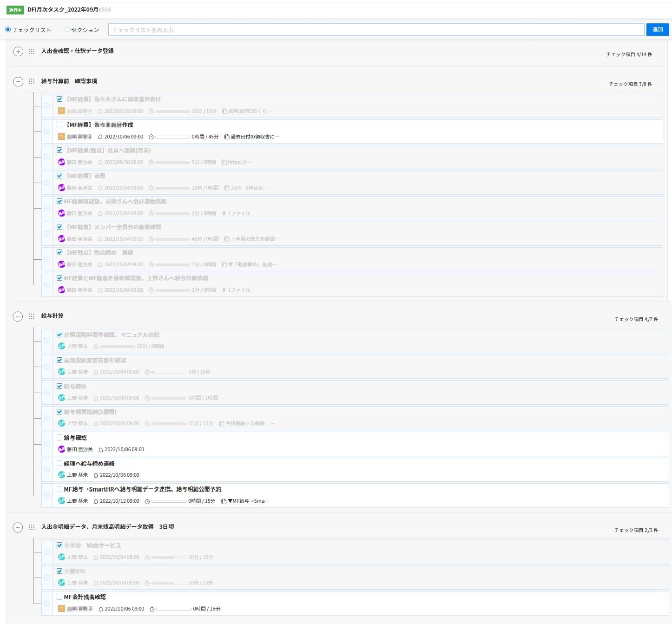The width and height of the screenshot is (672, 624).
Task: Click attachment icon on 上野さんへ給与計算依頼 row
Action: (x=224, y=290)
